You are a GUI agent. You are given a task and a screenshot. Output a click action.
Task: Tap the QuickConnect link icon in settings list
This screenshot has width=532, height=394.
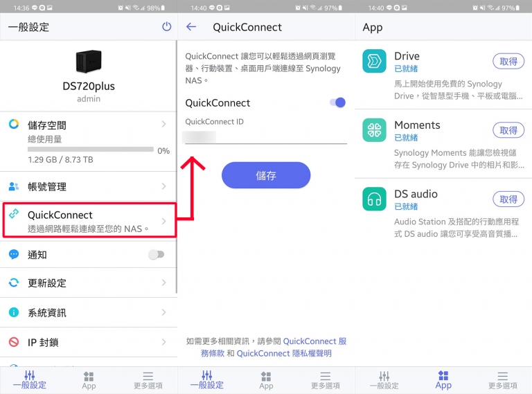pyautogui.click(x=14, y=213)
